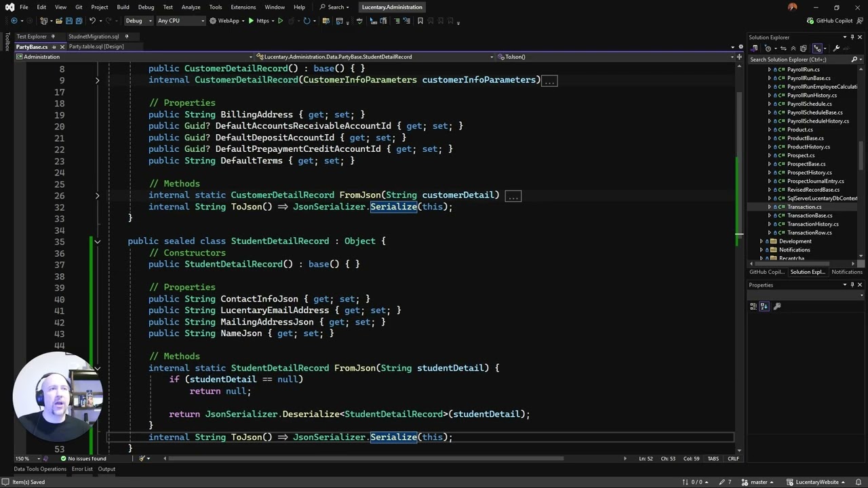Image resolution: width=868 pixels, height=488 pixels.
Task: Open the Output tab
Action: click(x=106, y=469)
